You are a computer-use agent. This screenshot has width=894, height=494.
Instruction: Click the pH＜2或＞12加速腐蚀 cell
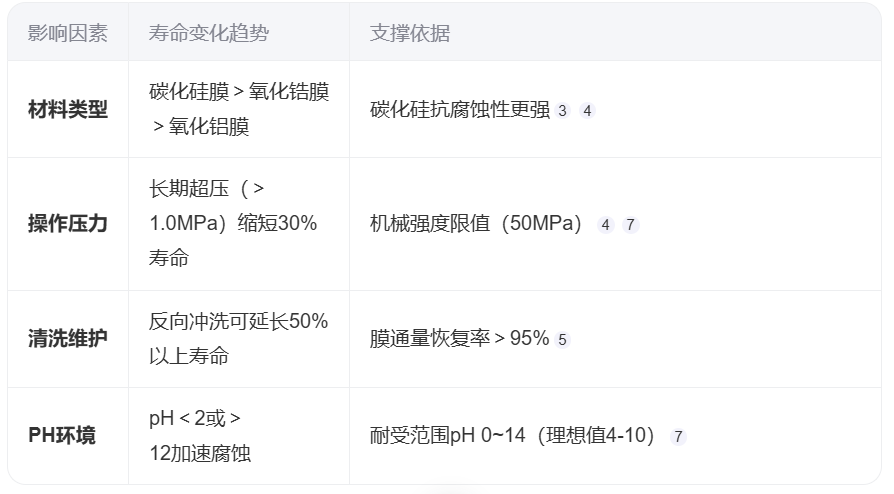pyautogui.click(x=200, y=435)
